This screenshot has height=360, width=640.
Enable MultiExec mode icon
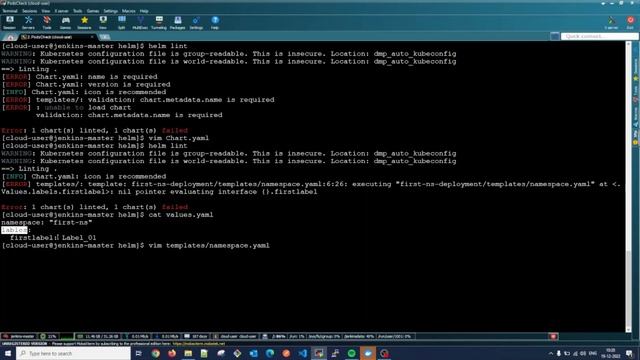pyautogui.click(x=140, y=22)
